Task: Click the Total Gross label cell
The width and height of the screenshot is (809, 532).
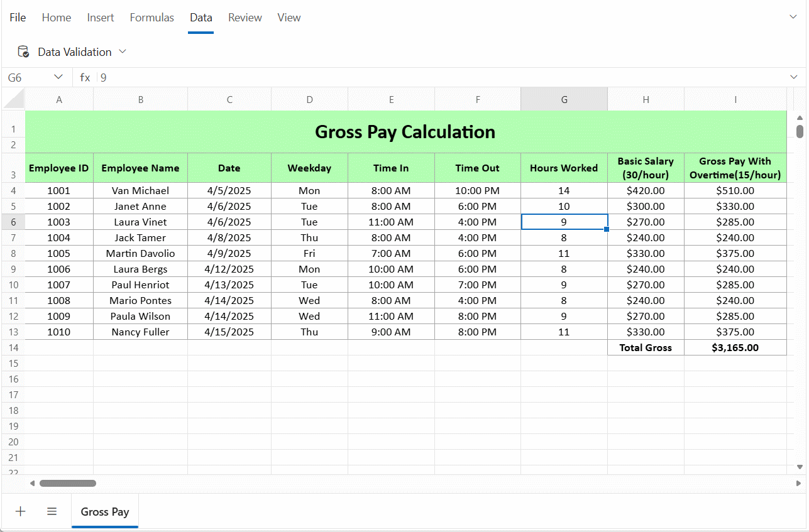Action: [646, 347]
